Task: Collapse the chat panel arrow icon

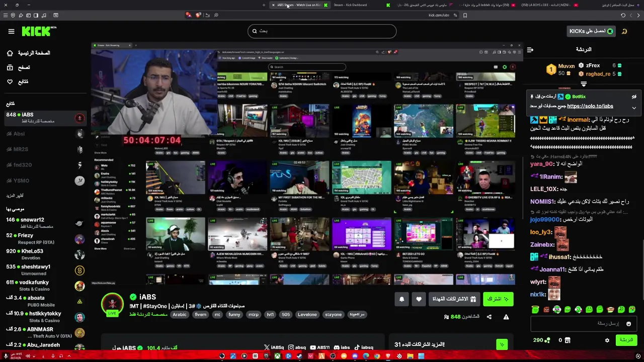Action: point(530,50)
